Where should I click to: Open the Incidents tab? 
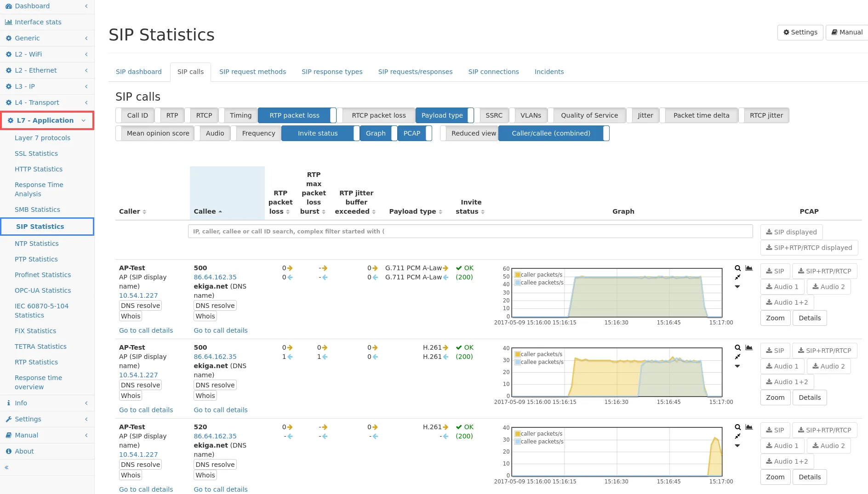pyautogui.click(x=549, y=72)
